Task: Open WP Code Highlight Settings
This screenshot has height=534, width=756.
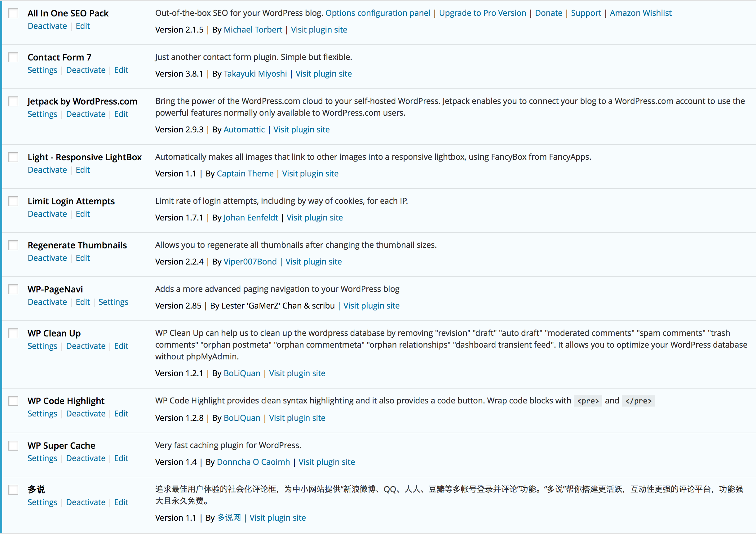Action: pyautogui.click(x=42, y=414)
